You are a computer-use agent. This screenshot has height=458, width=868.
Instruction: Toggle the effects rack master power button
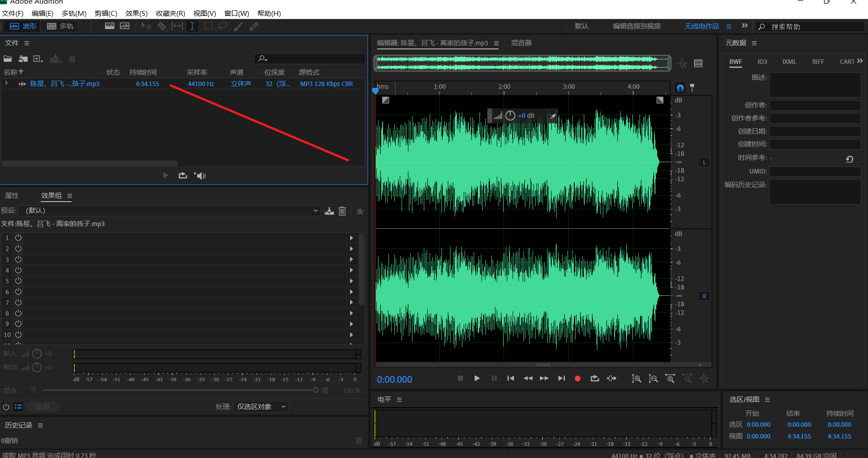tap(6, 407)
